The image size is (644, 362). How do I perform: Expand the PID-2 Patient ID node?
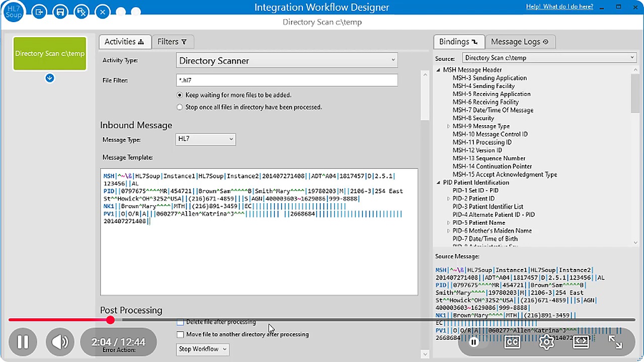coord(448,199)
